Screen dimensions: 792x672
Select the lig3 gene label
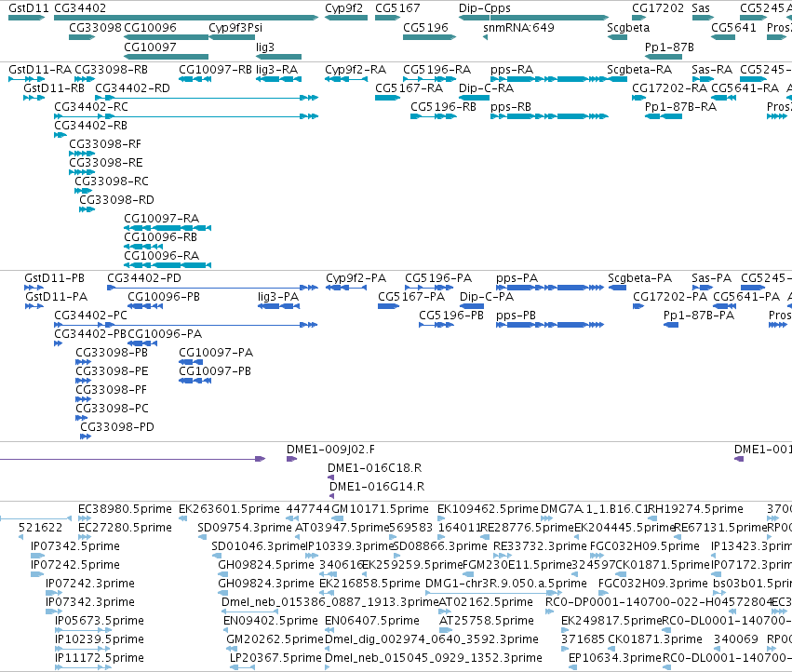265,47
